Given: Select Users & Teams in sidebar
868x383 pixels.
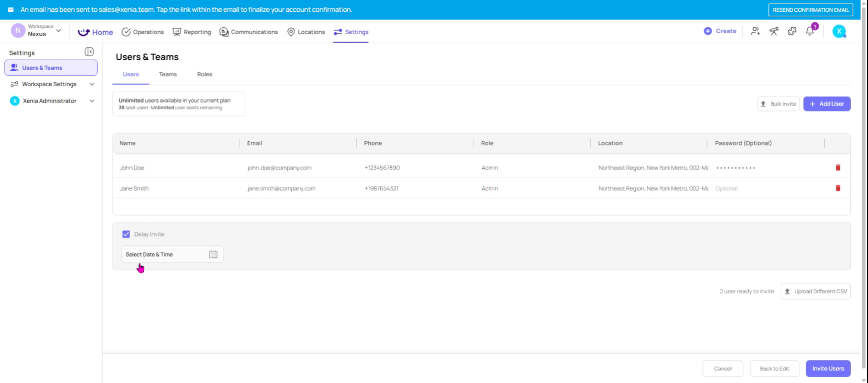Looking at the screenshot, I should [51, 68].
